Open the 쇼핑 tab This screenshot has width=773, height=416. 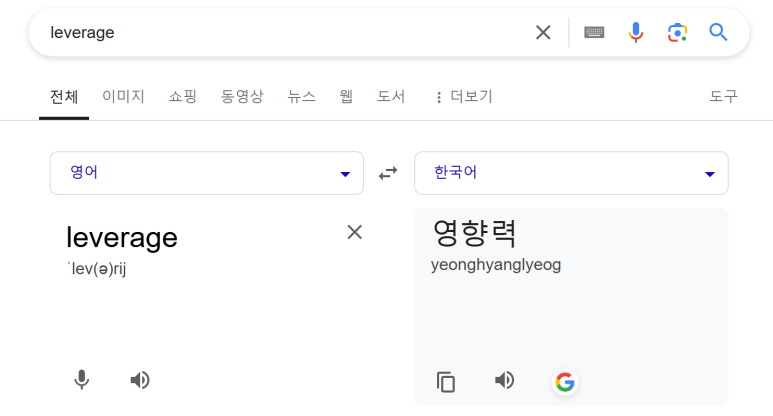pyautogui.click(x=182, y=96)
